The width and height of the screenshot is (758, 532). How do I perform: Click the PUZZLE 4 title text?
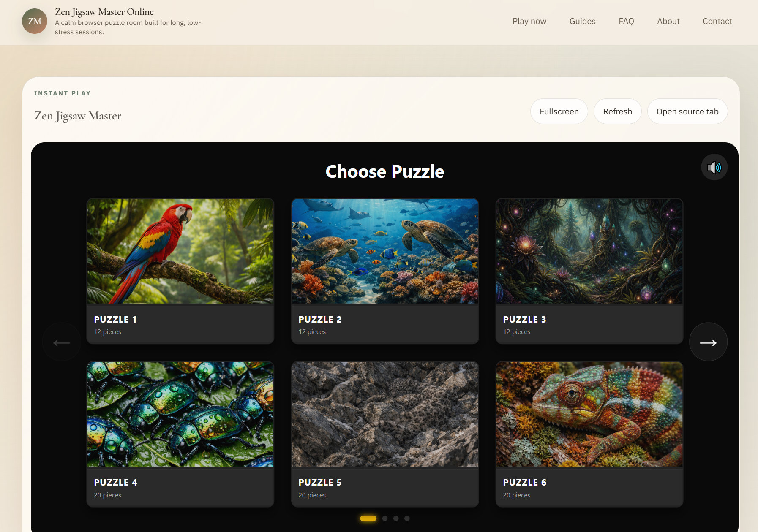coord(115,483)
